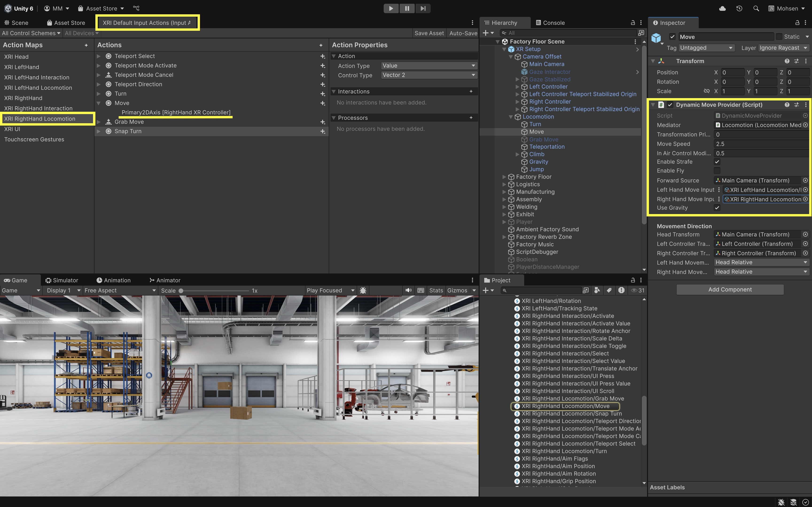Adjust the Game view Scale slider

(x=181, y=291)
